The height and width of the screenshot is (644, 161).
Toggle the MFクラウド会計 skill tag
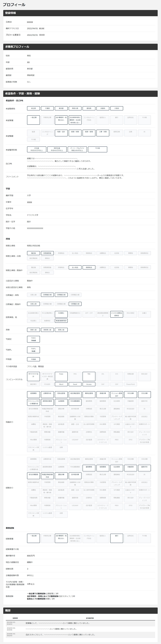[x=33, y=377]
